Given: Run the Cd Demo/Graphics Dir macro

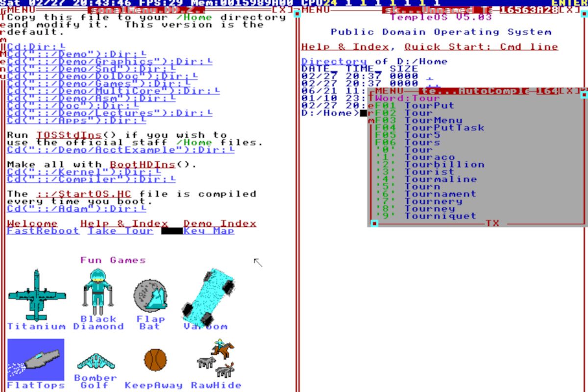Looking at the screenshot, I should [110, 62].
